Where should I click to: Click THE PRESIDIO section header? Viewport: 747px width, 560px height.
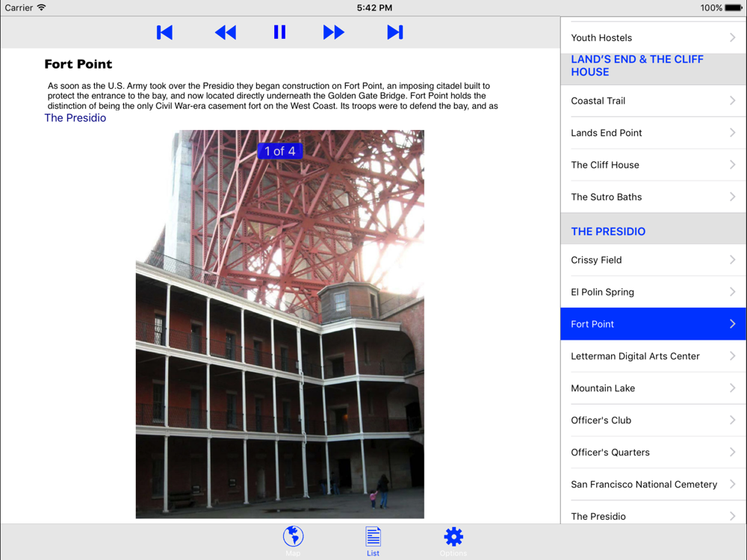click(x=653, y=228)
